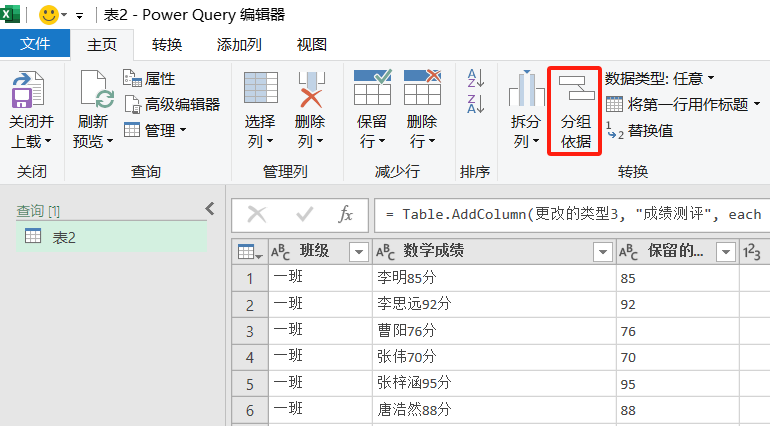Viewport: 770px width, 426px height.
Task: Open the dropdown arrow beside the smiley icon
Action: [x=64, y=15]
